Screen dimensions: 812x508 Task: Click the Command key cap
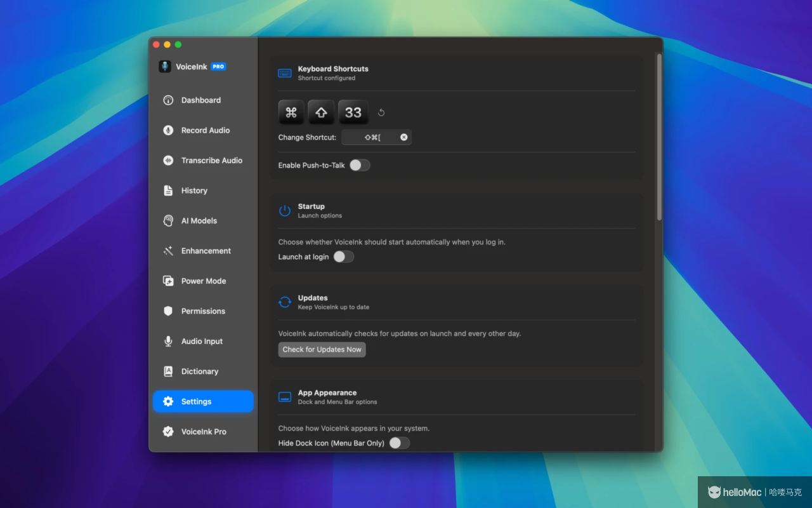(x=291, y=112)
